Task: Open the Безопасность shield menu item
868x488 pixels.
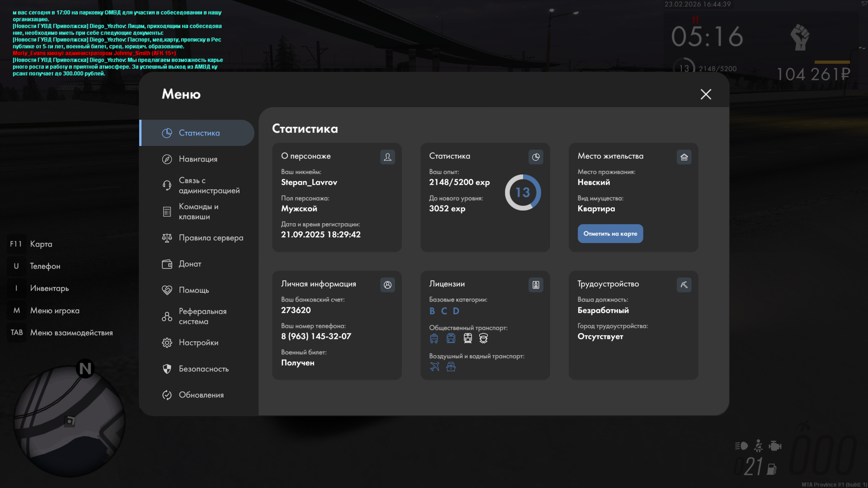Action: (x=203, y=369)
